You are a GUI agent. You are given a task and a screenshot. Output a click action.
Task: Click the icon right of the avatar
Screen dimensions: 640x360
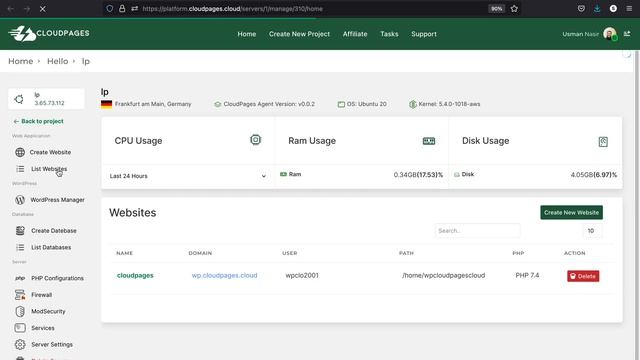(x=627, y=34)
